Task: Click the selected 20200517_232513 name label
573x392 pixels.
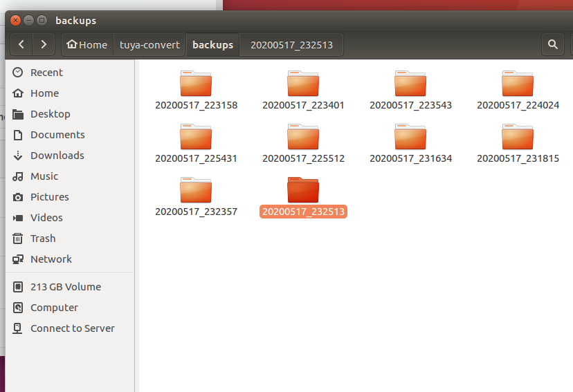Action: pos(303,212)
